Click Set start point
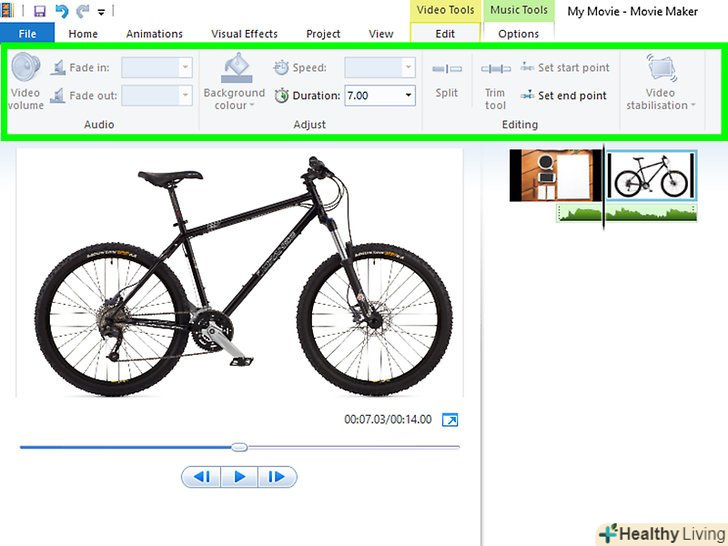Viewport: 728px width, 546px height. click(x=565, y=67)
